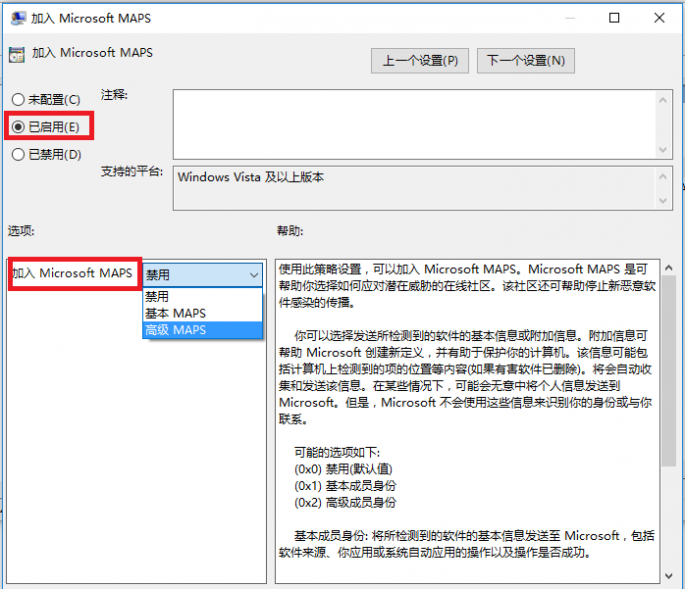Click the 加入 Microsoft MAPS option label
This screenshot has height=589, width=685.
pos(73,273)
